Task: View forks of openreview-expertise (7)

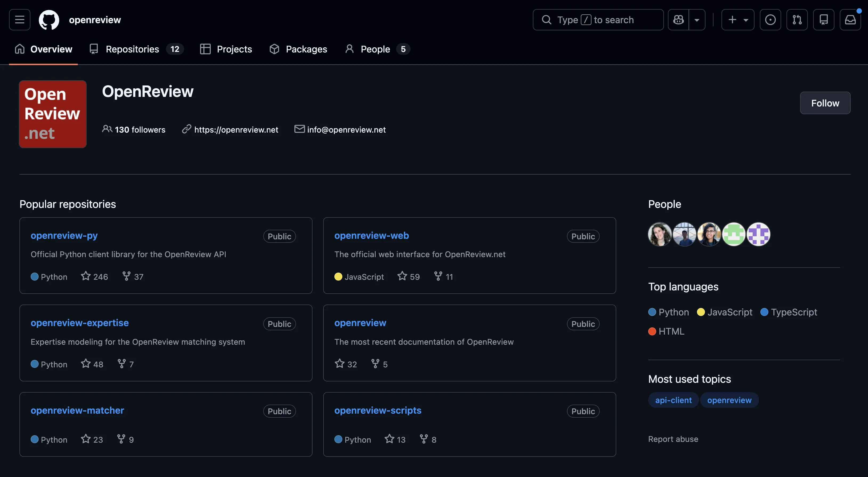Action: click(125, 364)
